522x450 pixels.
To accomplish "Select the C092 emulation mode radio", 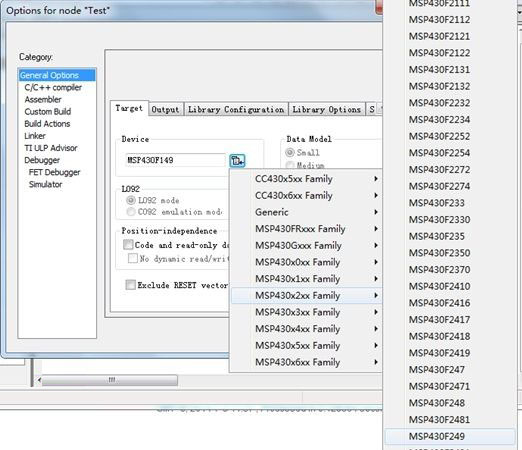I will (x=131, y=212).
